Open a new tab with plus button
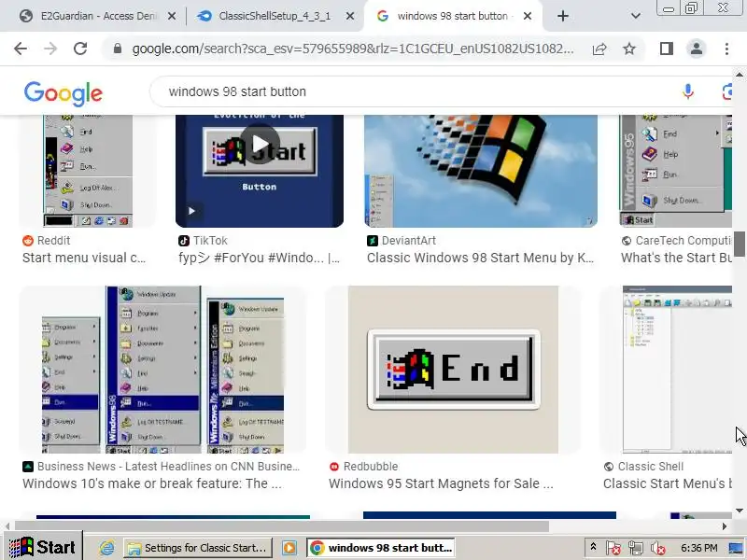 click(x=563, y=16)
